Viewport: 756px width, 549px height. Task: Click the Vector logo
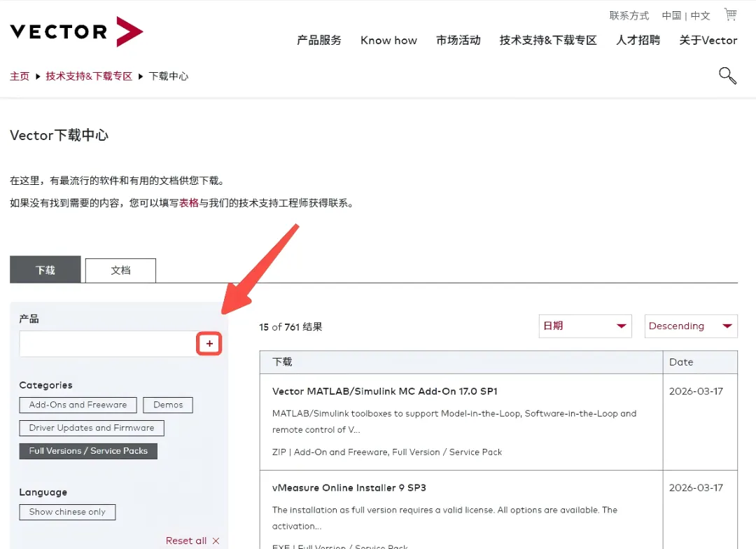pos(77,32)
